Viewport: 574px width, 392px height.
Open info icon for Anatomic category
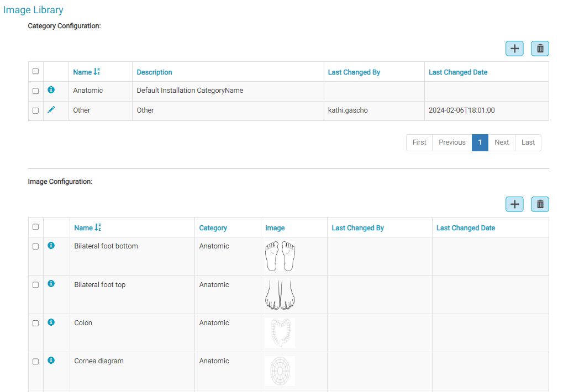[x=51, y=89]
